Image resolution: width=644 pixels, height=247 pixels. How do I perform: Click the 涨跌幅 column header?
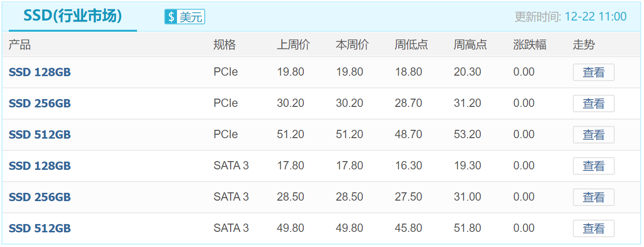(x=530, y=45)
